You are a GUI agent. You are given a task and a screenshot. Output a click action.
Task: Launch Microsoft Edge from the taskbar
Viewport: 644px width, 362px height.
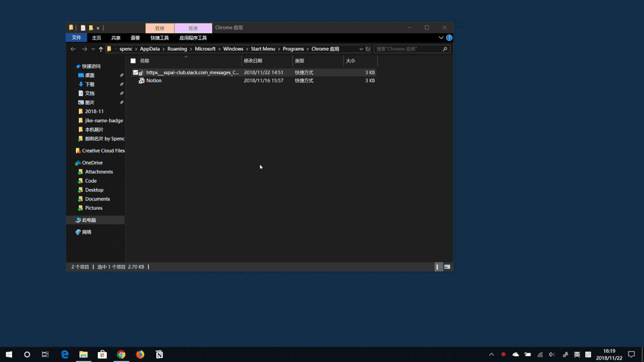click(64, 354)
